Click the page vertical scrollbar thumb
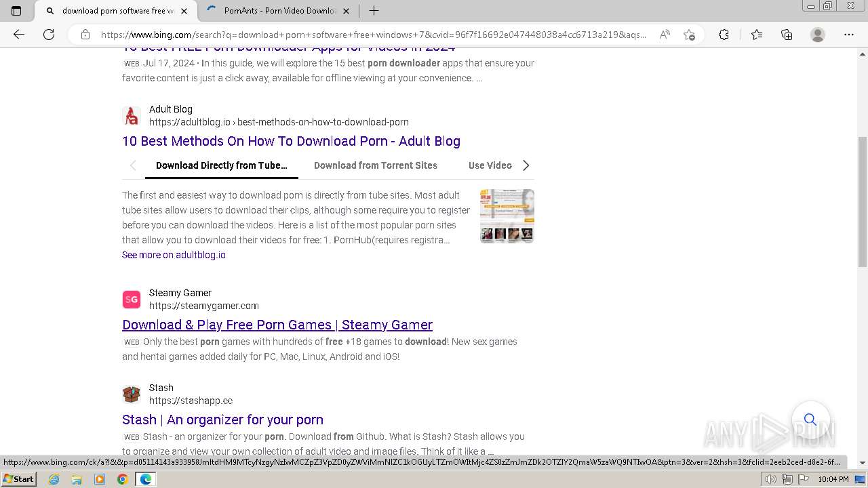 point(863,201)
